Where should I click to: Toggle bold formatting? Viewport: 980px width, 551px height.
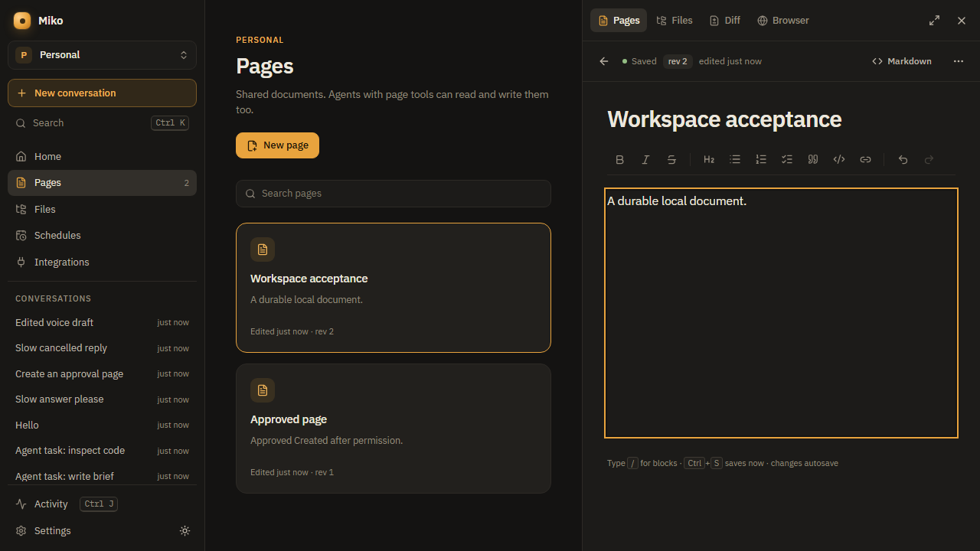pyautogui.click(x=620, y=159)
